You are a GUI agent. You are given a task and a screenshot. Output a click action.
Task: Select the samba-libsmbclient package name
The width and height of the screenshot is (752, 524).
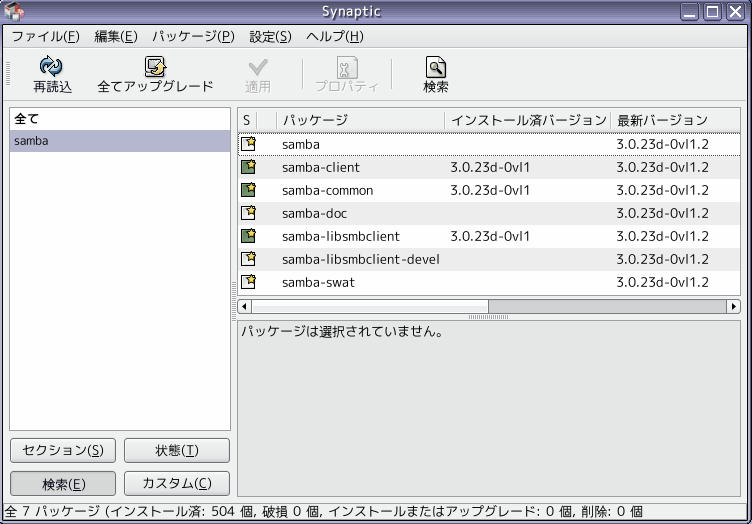tap(341, 236)
